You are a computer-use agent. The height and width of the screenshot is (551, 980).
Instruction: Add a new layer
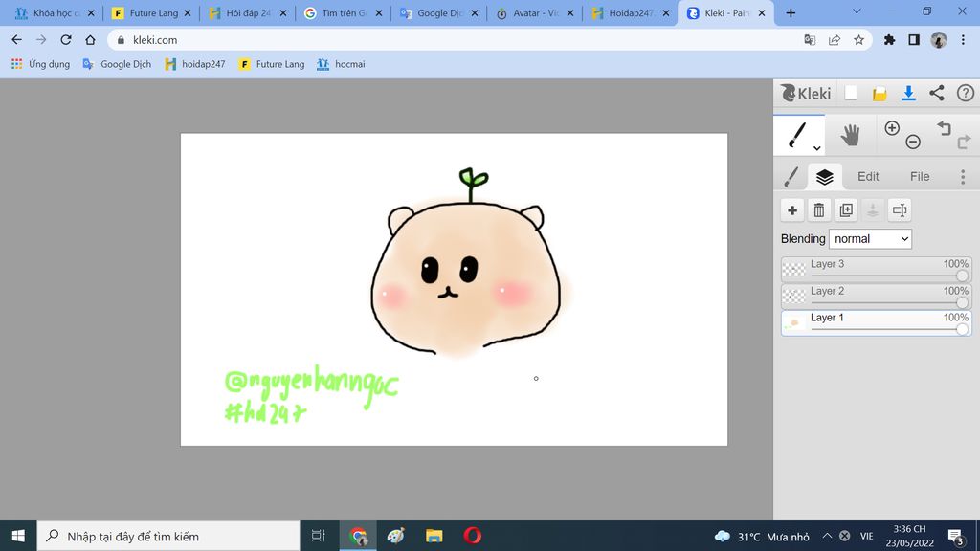pyautogui.click(x=791, y=210)
